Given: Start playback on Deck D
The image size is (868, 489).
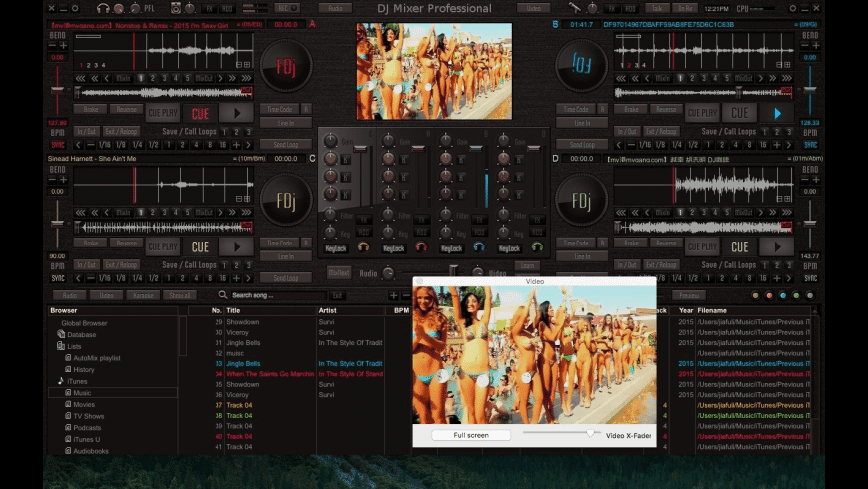Looking at the screenshot, I should click(777, 246).
